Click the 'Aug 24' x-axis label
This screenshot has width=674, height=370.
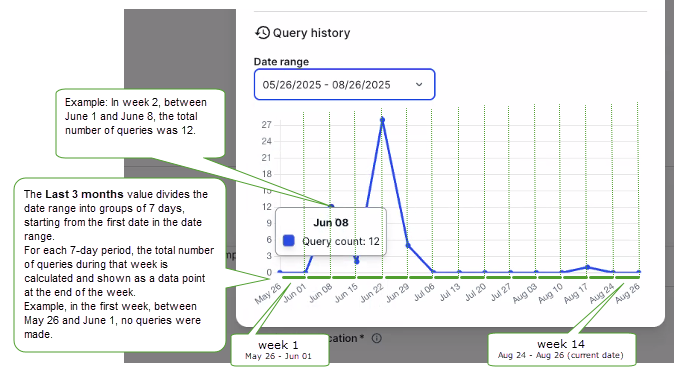click(602, 294)
